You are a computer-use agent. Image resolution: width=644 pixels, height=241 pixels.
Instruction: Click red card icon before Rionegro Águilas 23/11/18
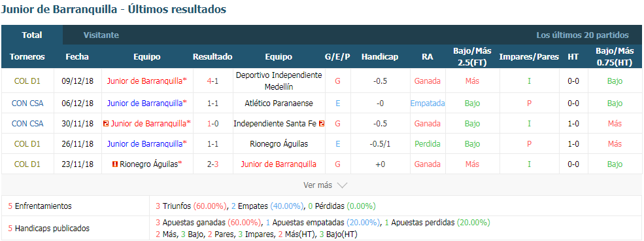[114, 164]
